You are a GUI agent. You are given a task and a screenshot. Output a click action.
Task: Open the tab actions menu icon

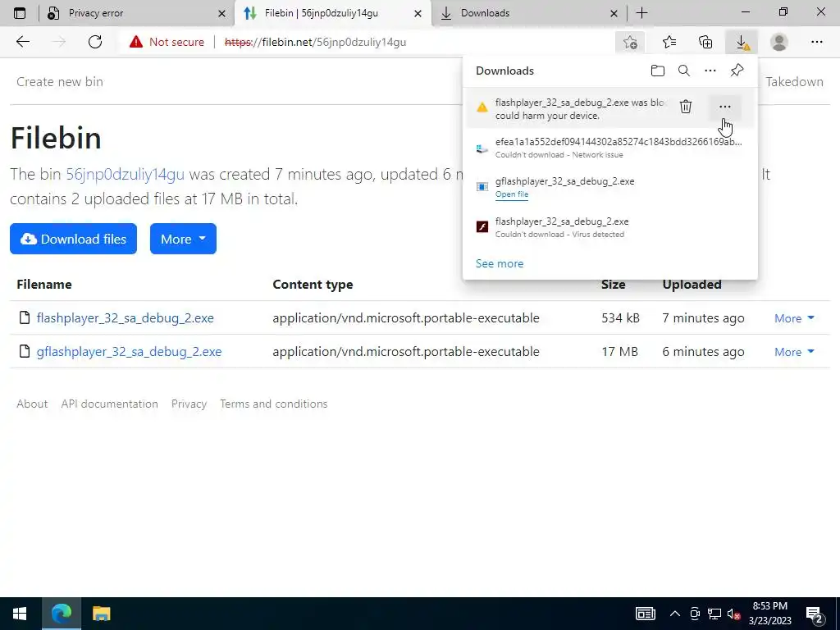[20, 13]
